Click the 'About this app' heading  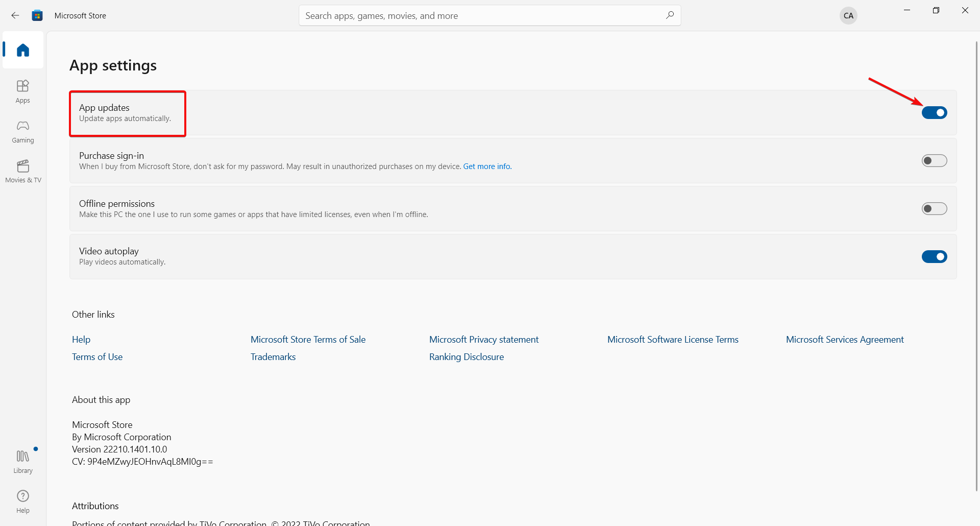(101, 400)
